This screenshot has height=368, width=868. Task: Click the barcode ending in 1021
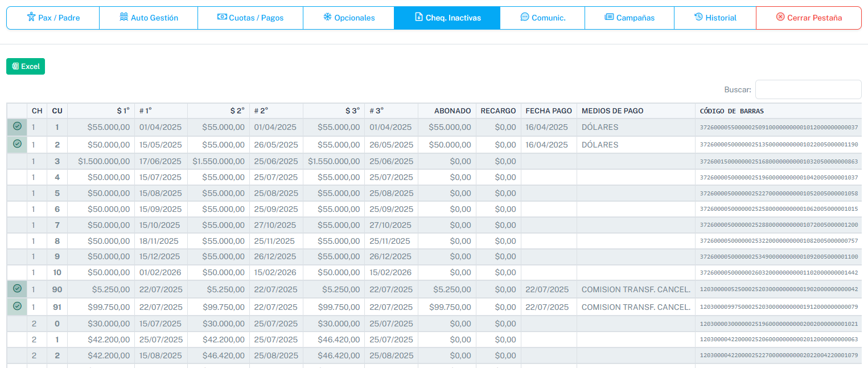[779, 324]
